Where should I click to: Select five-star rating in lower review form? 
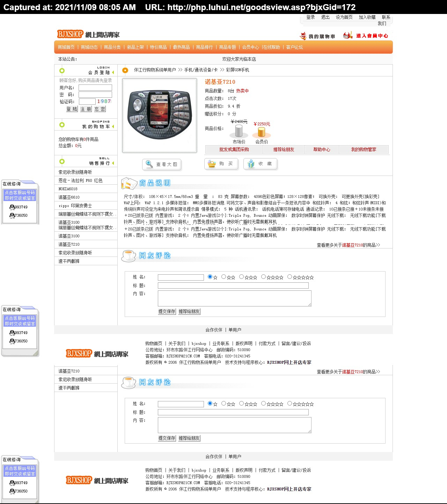point(290,403)
